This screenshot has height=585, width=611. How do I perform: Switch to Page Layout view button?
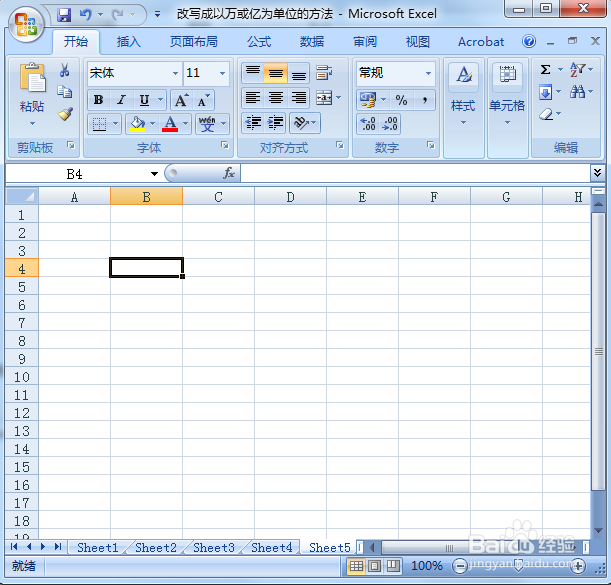(374, 566)
